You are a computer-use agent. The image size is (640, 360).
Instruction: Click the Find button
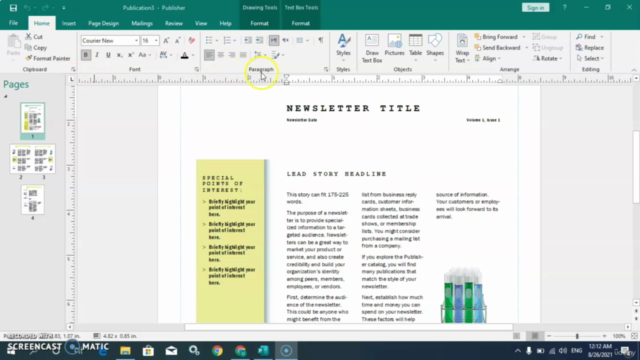pos(587,37)
